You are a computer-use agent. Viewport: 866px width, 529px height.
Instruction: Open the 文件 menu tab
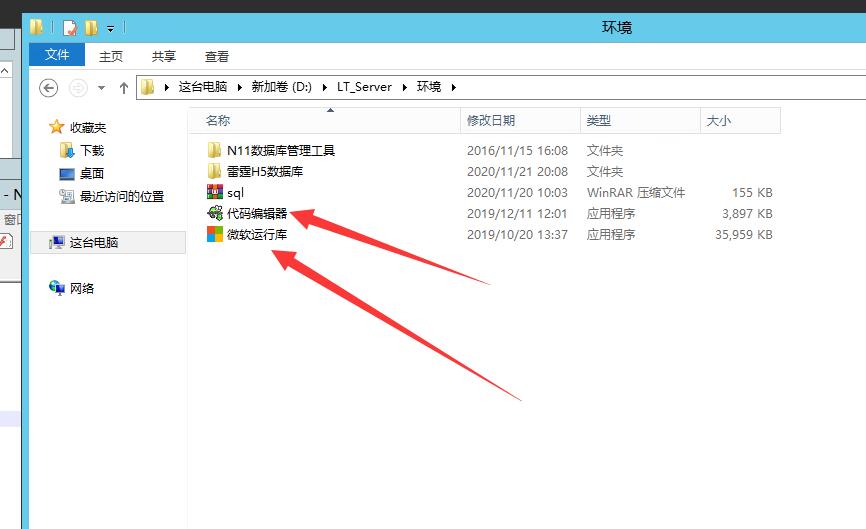pos(57,56)
